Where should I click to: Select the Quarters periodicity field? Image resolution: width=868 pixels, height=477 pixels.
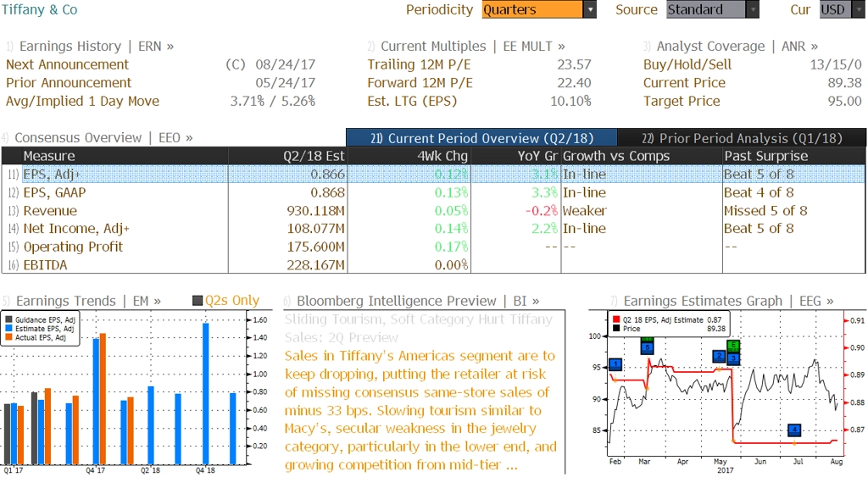tap(532, 9)
